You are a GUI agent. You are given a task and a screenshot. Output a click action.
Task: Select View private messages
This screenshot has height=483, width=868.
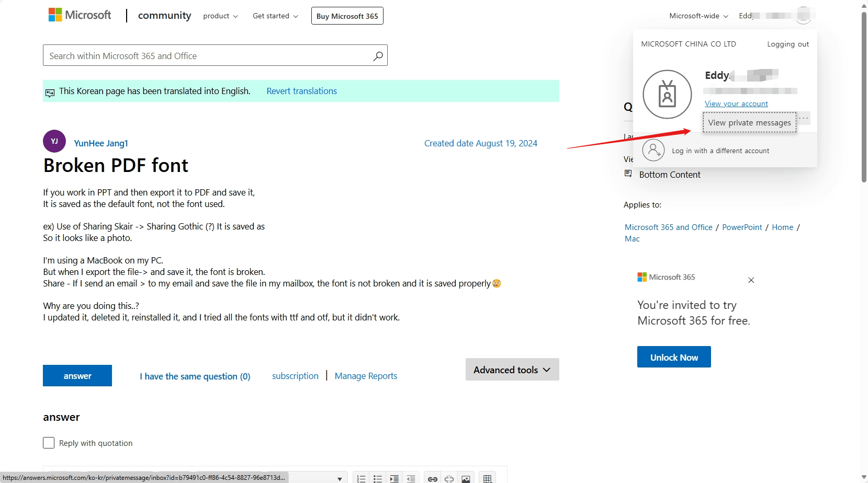tap(750, 123)
